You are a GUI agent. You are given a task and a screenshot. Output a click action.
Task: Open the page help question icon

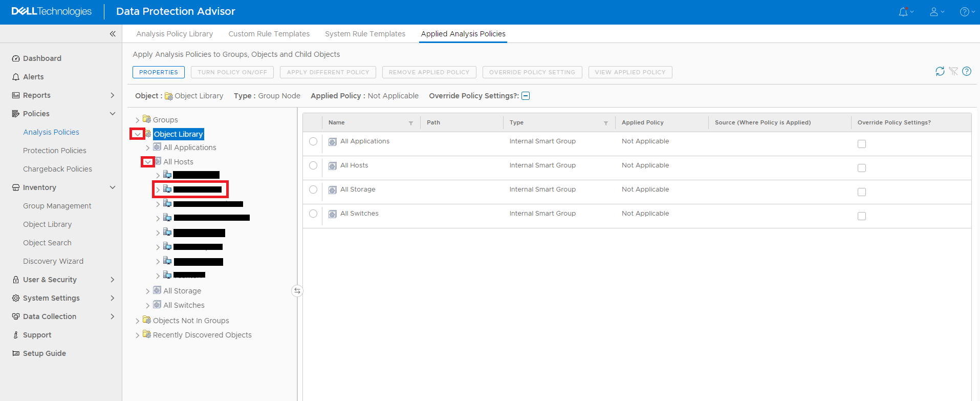(x=967, y=71)
